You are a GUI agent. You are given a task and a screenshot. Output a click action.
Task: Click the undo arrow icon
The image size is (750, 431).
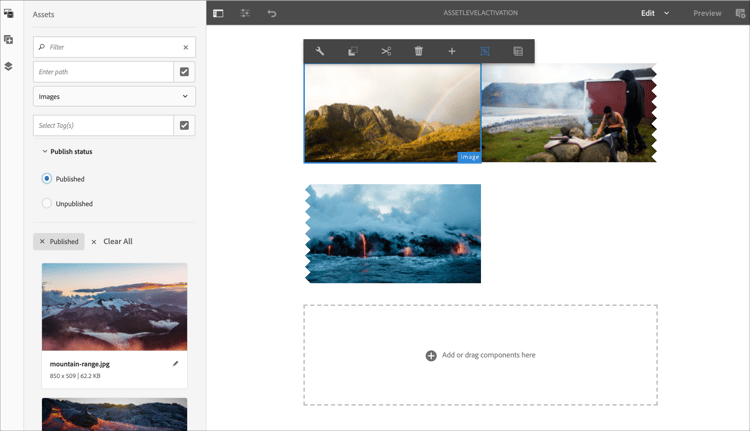272,13
